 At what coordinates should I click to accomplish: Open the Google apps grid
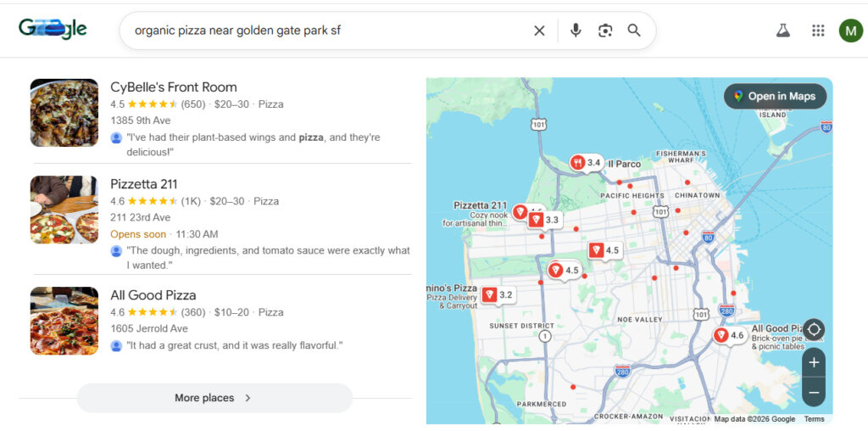pyautogui.click(x=817, y=31)
